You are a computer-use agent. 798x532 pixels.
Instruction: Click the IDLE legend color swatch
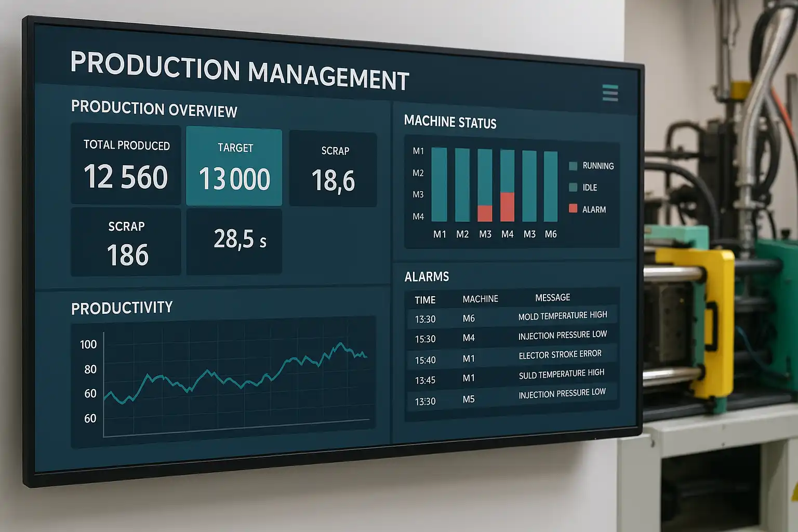tap(573, 187)
